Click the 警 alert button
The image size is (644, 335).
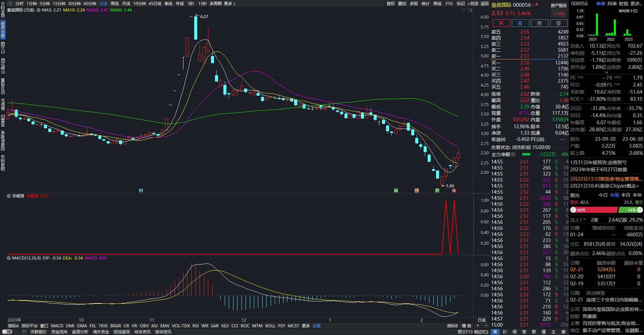click(558, 23)
